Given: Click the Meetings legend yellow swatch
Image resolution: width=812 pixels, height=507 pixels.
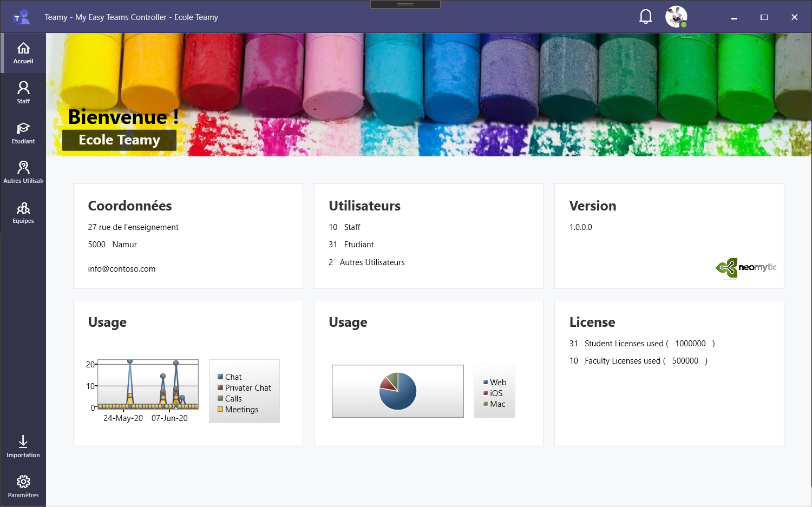Looking at the screenshot, I should pos(220,409).
